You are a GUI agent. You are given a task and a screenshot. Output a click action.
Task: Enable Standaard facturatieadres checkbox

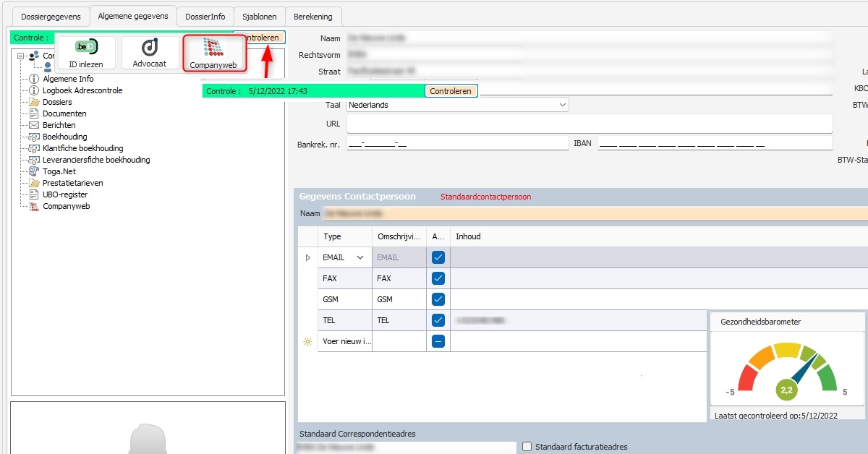[x=527, y=447]
